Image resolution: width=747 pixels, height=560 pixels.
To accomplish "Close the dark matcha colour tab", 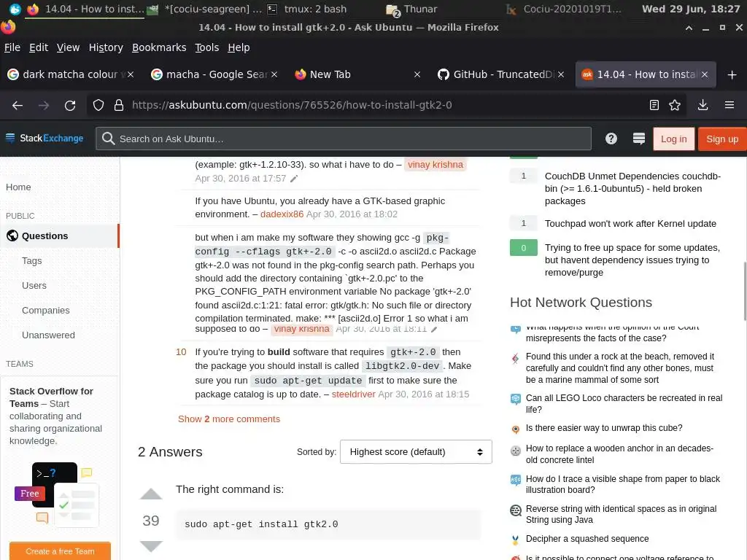I will click(x=131, y=75).
